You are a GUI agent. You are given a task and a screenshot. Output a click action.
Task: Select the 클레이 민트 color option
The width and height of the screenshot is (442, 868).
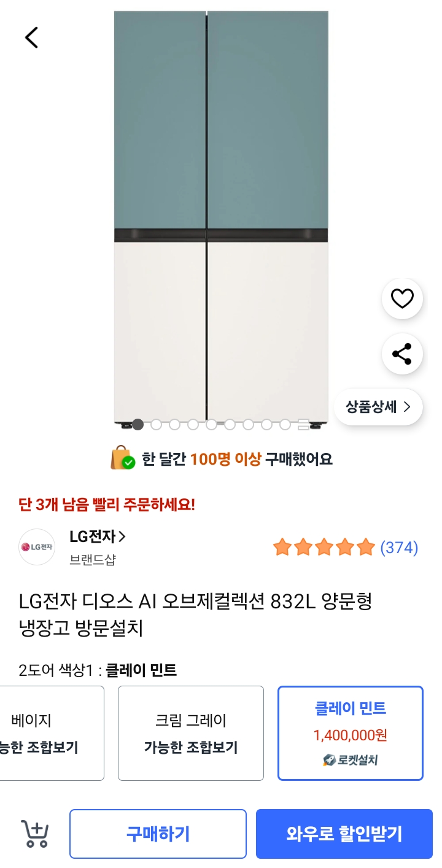[351, 732]
